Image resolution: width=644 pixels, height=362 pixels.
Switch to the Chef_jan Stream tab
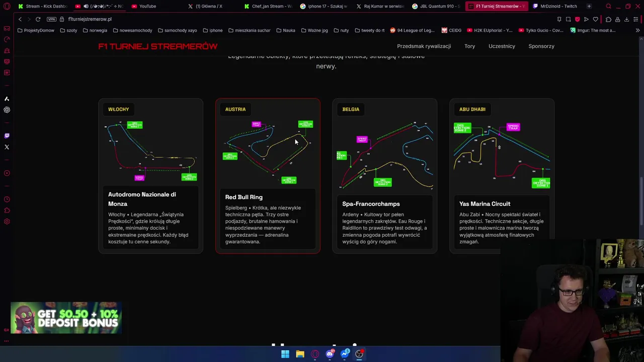(x=268, y=6)
